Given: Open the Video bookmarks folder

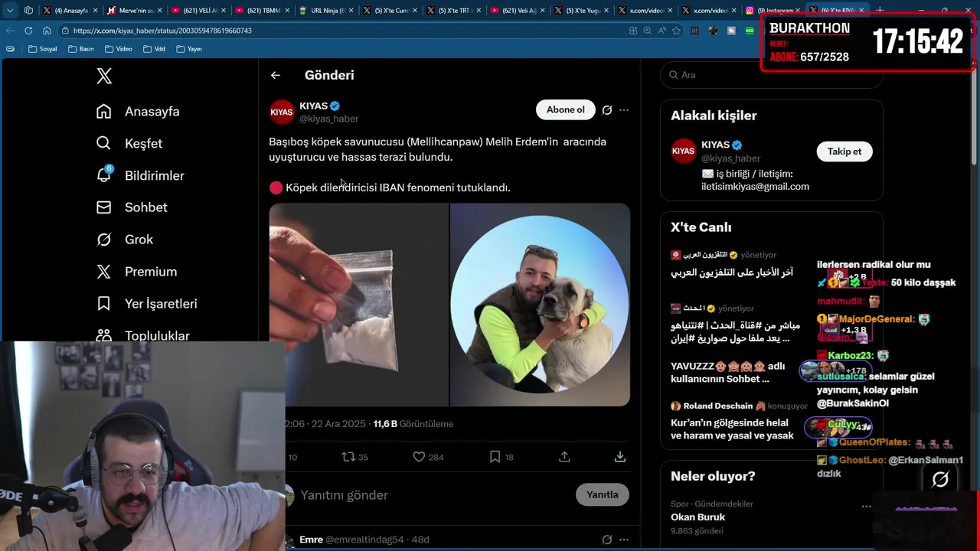Looking at the screenshot, I should [x=118, y=49].
